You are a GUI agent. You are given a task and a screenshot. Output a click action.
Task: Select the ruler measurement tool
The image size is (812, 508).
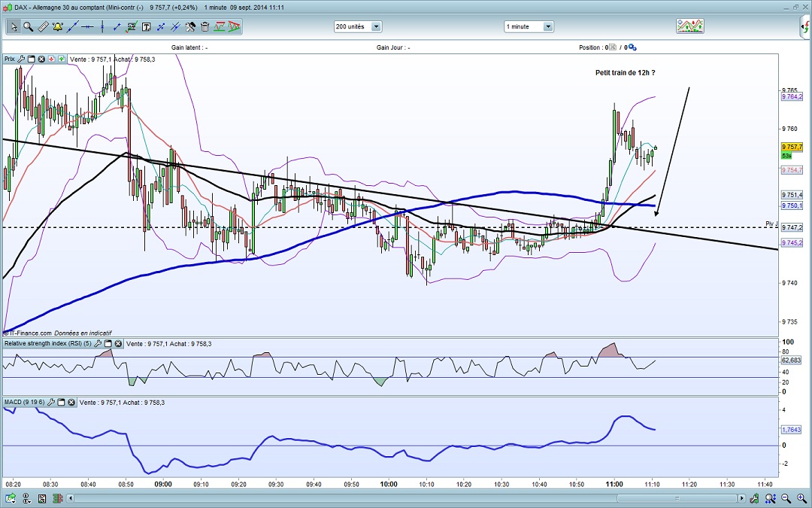tap(43, 26)
